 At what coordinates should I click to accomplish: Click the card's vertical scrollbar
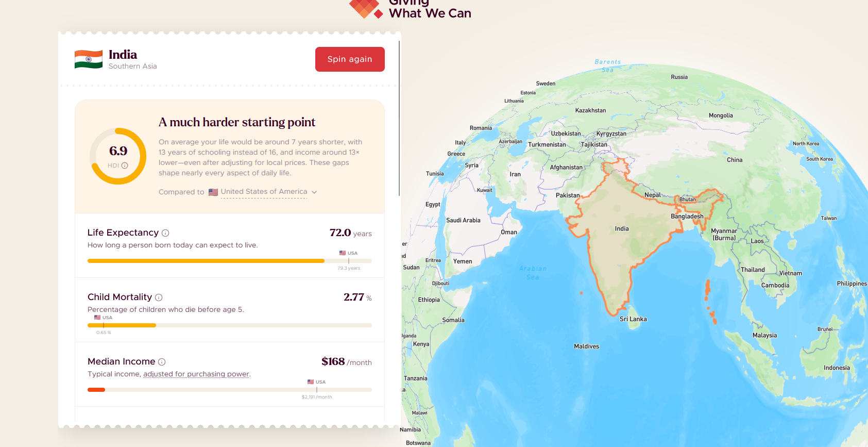pos(399,119)
